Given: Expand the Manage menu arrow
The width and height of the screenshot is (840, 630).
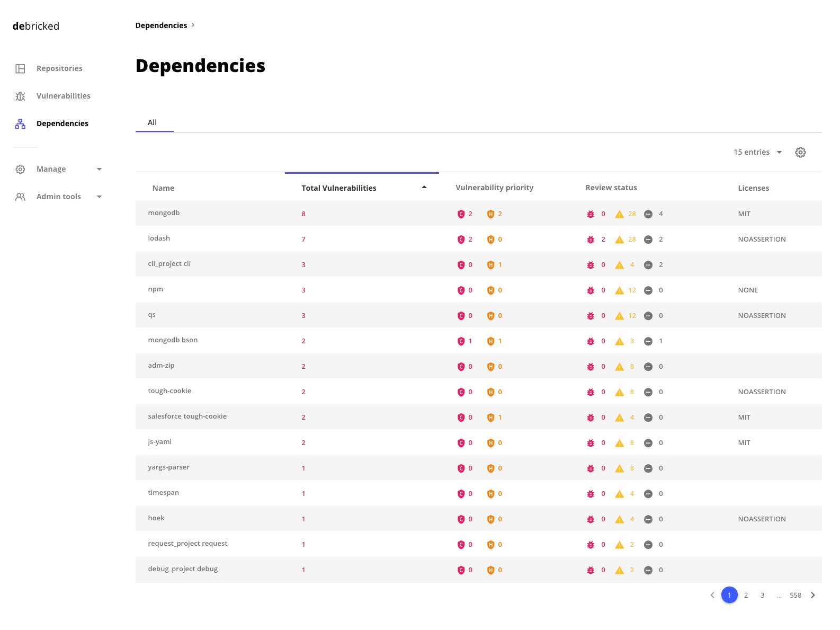Looking at the screenshot, I should pyautogui.click(x=99, y=169).
